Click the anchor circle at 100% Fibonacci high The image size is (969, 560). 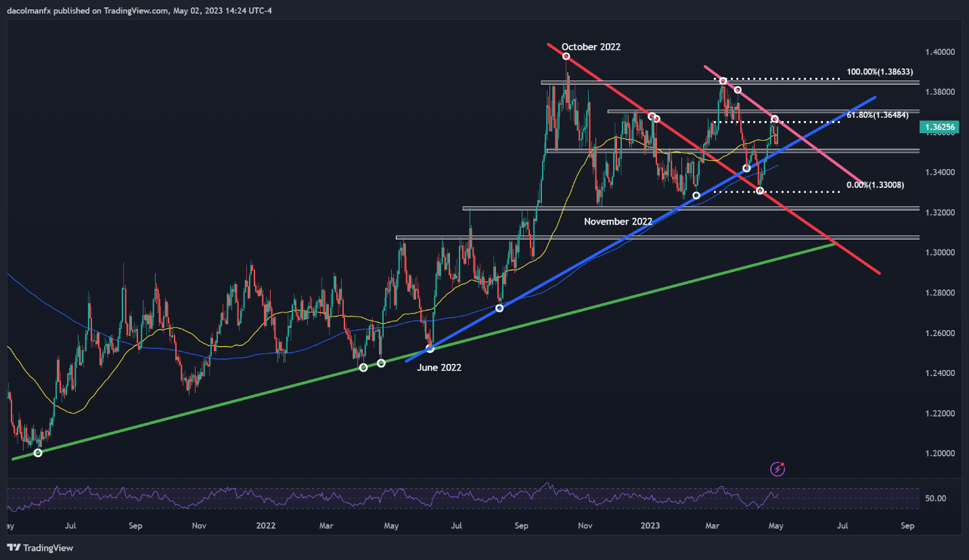point(723,81)
